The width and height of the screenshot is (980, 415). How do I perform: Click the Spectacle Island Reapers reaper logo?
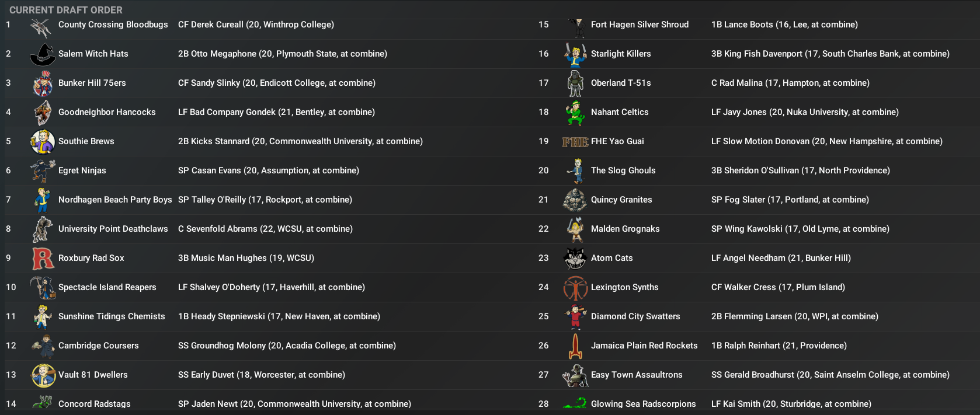tap(42, 288)
